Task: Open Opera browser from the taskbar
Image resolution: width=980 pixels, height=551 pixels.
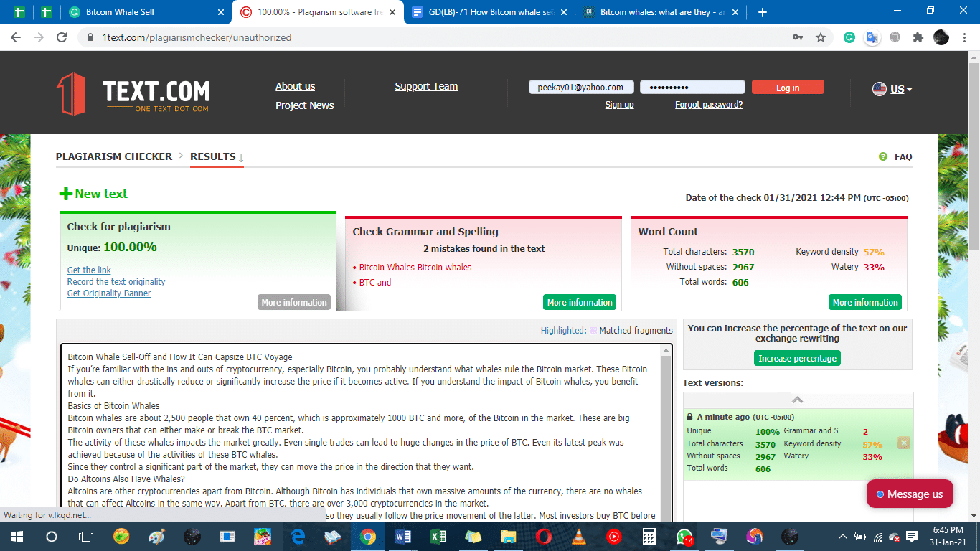Action: (x=543, y=536)
